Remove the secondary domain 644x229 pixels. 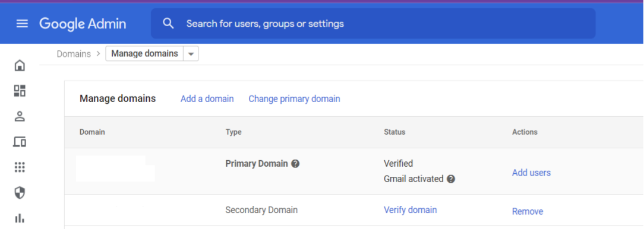tap(528, 211)
